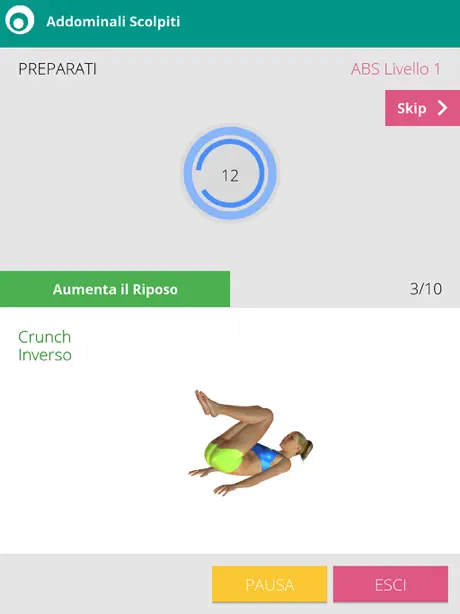
Task: Tap the Aumenta il Riposo button
Action: coord(115,289)
